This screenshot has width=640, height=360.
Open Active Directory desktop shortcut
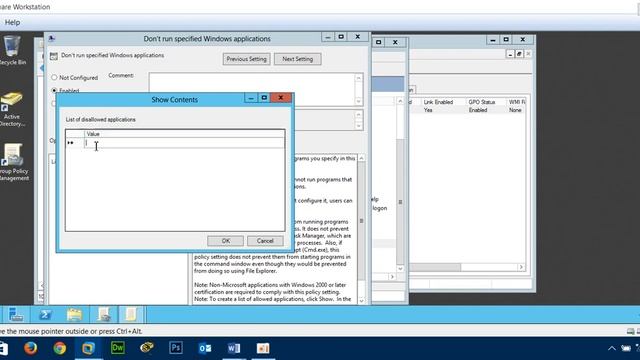[11, 109]
